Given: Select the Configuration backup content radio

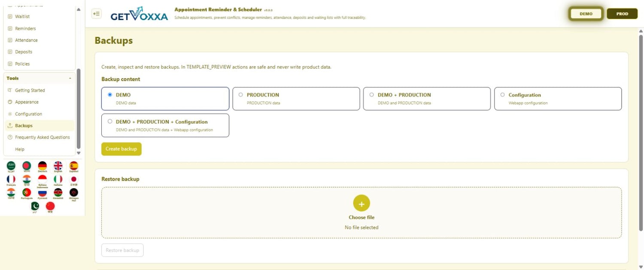Looking at the screenshot, I should pos(558,99).
